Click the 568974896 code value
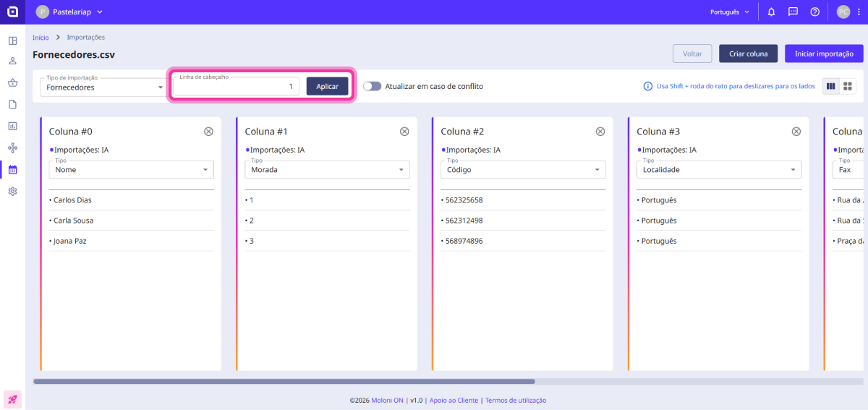 (x=464, y=241)
